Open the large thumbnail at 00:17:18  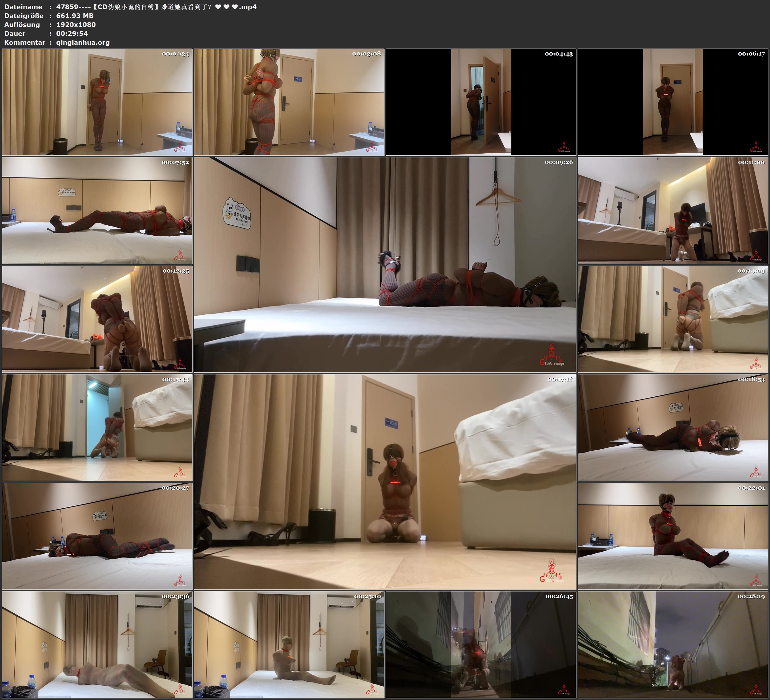click(x=385, y=482)
